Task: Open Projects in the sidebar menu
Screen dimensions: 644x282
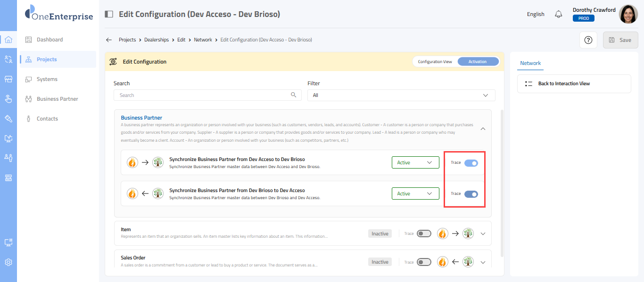Action: tap(47, 59)
